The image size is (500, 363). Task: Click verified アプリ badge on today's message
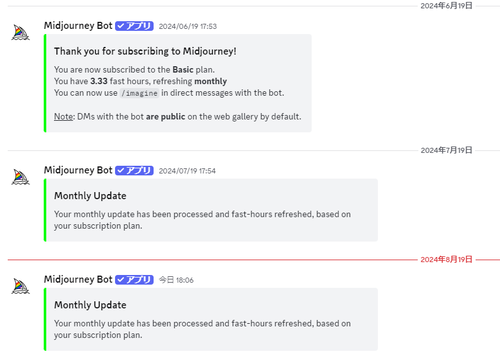point(134,280)
